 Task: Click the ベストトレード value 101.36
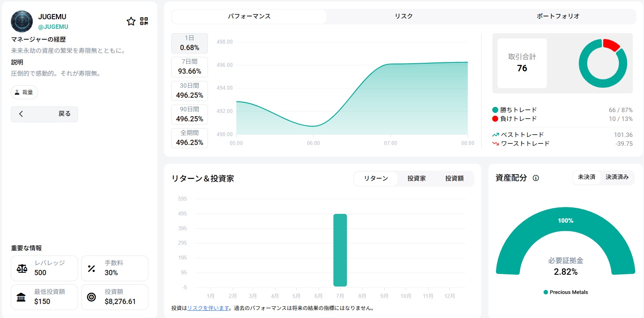point(623,135)
